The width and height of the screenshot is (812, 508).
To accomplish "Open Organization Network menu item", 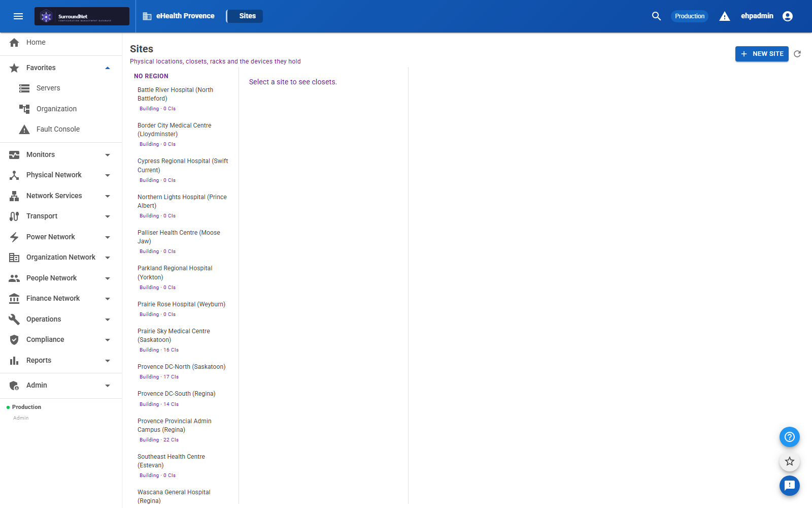I will tap(61, 258).
